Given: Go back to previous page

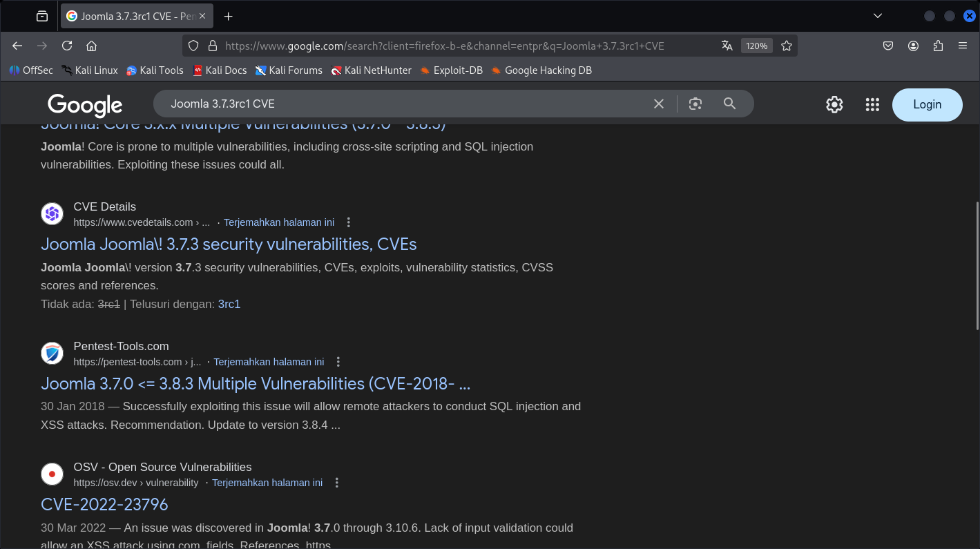Looking at the screenshot, I should [x=17, y=46].
